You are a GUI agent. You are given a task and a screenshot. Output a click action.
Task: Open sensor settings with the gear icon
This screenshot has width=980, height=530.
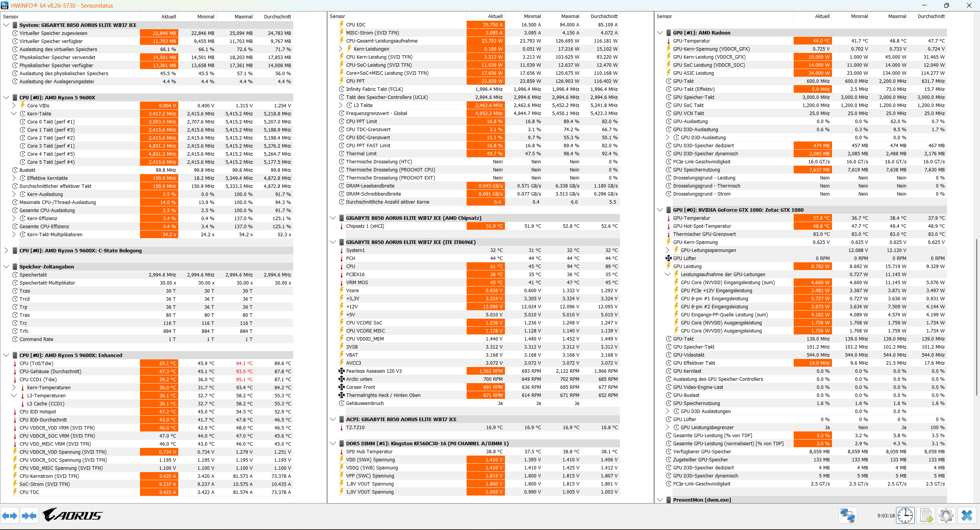[x=945, y=515]
